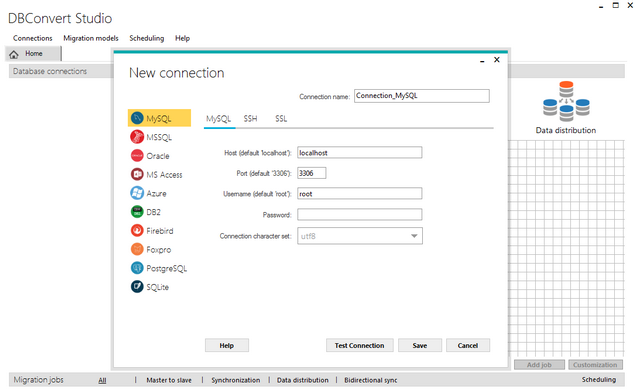Select the DB2 database icon

tap(137, 212)
